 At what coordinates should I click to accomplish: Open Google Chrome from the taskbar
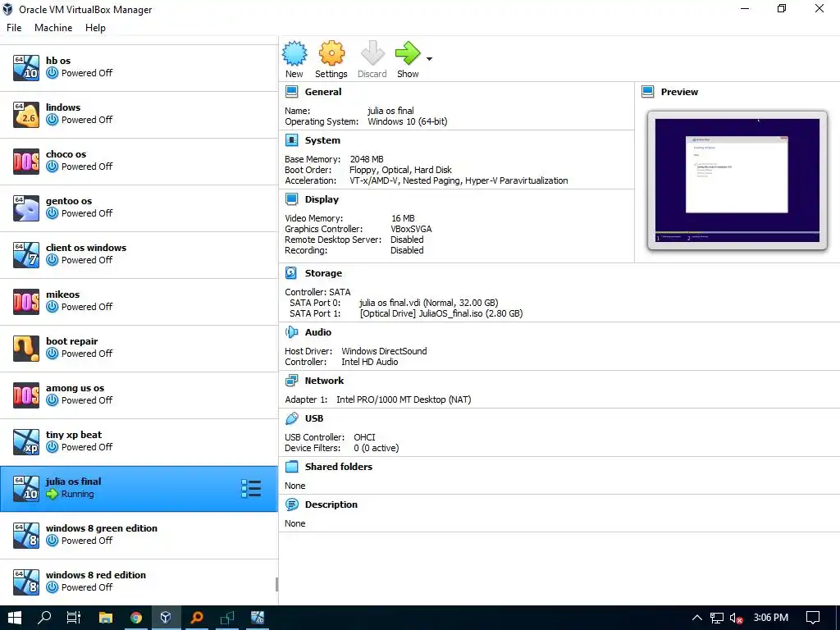pos(136,618)
